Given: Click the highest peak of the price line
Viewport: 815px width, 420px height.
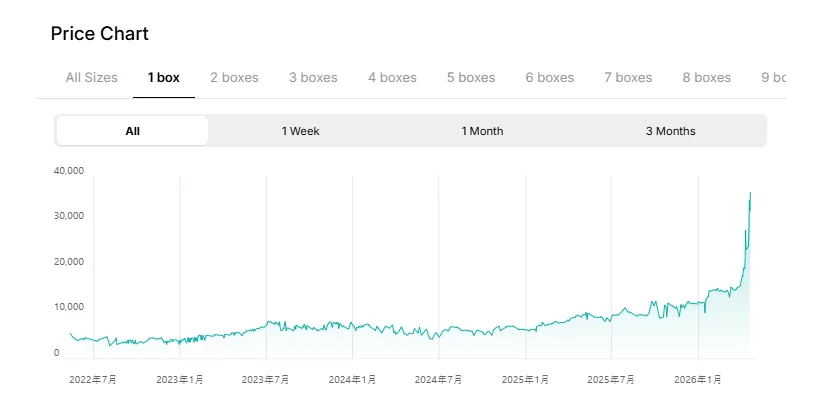Looking at the screenshot, I should 750,193.
